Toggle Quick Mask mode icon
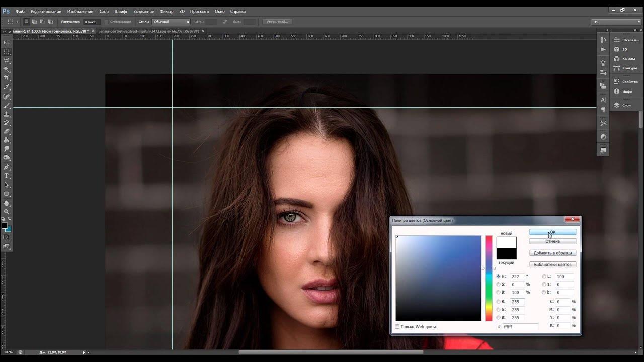Viewport: 644px width, 362px height. pyautogui.click(x=7, y=237)
